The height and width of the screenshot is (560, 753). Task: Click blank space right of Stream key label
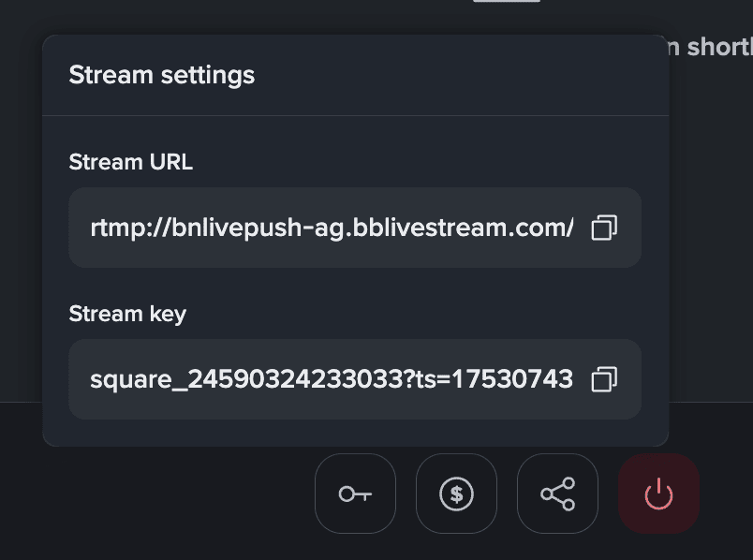pos(421,314)
